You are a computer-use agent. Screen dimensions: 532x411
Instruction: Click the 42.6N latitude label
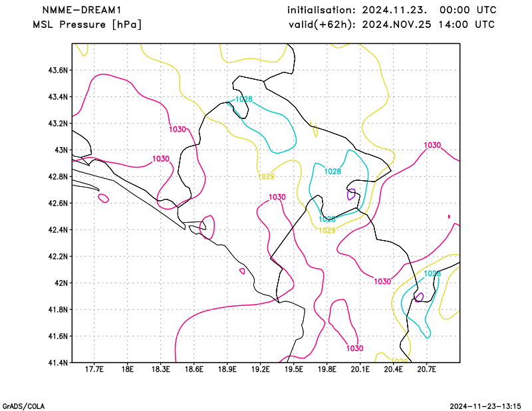[x=58, y=204]
